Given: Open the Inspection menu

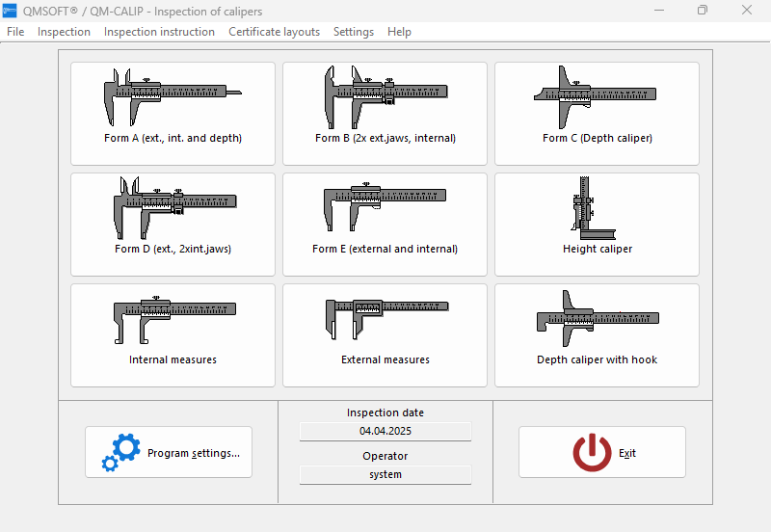Looking at the screenshot, I should click(64, 32).
